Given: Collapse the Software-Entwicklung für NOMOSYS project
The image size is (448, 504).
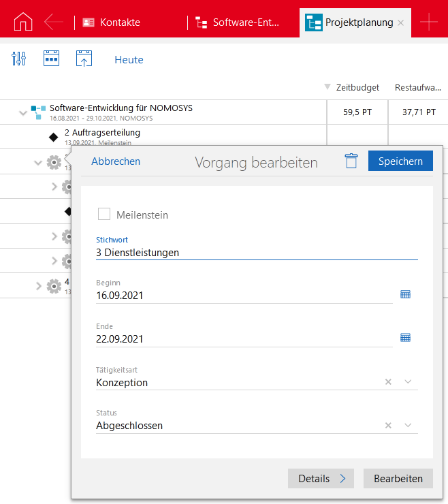Looking at the screenshot, I should tap(23, 112).
